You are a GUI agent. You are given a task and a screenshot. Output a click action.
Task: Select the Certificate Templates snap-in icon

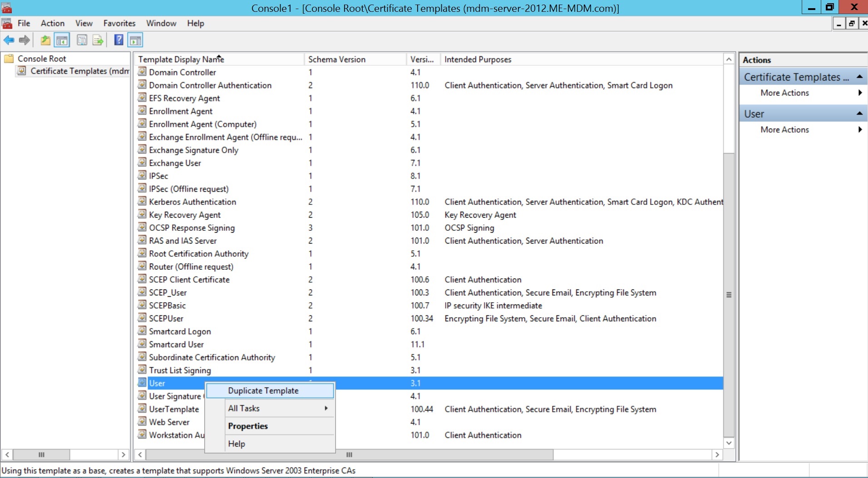coord(22,71)
